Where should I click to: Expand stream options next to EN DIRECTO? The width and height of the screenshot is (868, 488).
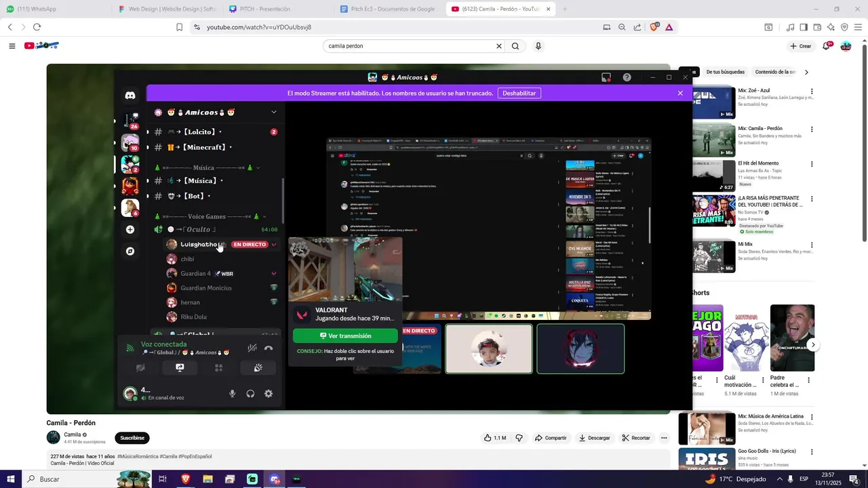coord(274,245)
